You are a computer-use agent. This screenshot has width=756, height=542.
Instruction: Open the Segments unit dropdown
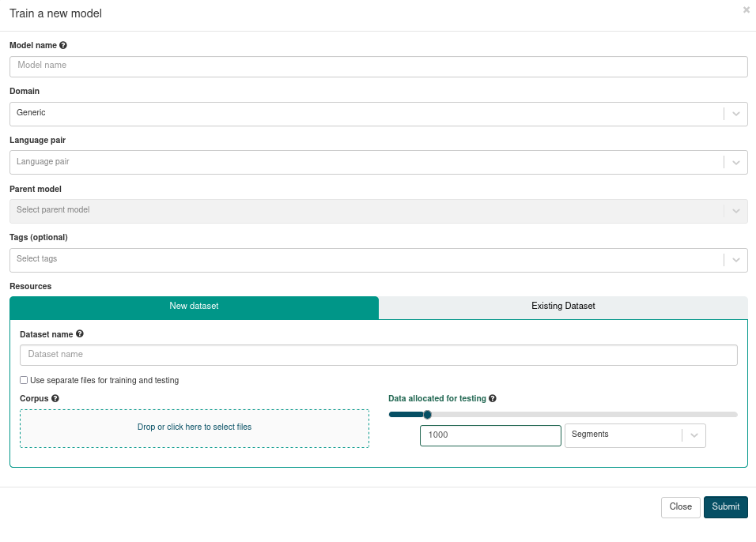(x=635, y=435)
